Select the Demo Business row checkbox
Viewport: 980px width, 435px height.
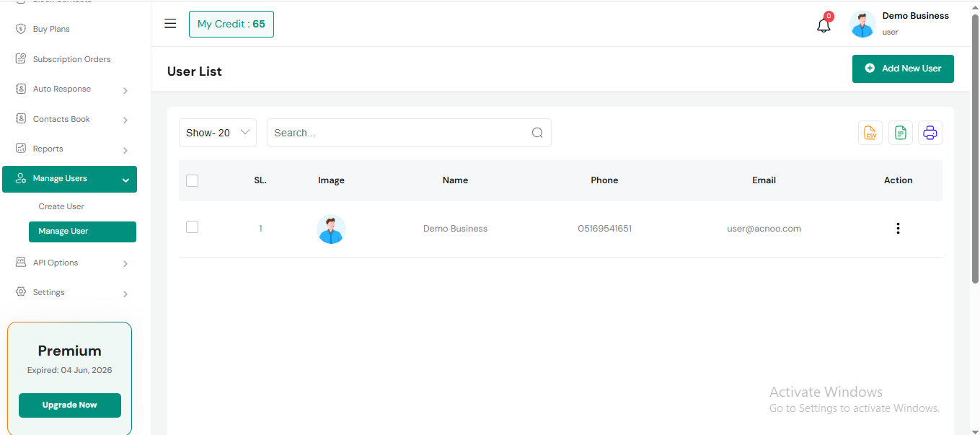pyautogui.click(x=192, y=227)
